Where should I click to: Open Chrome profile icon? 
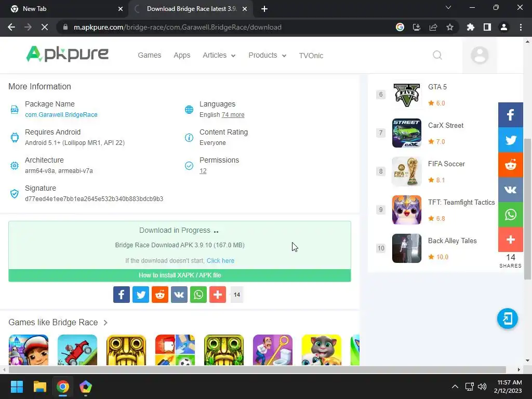pyautogui.click(x=504, y=27)
